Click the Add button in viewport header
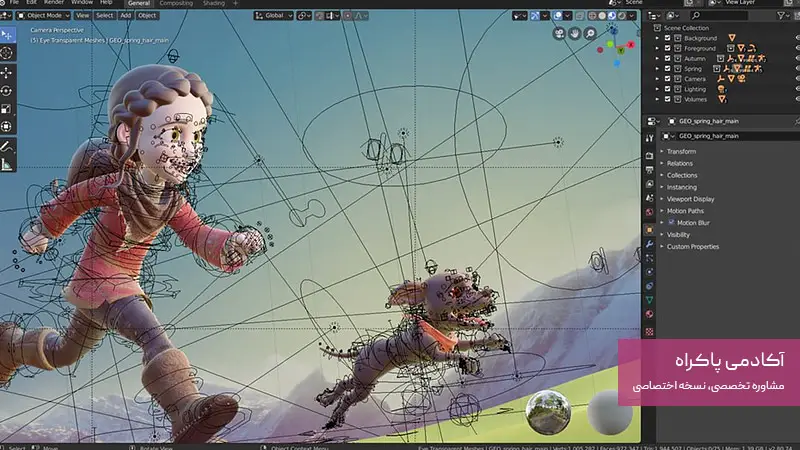Screen dimensions: 800x450 125,16
